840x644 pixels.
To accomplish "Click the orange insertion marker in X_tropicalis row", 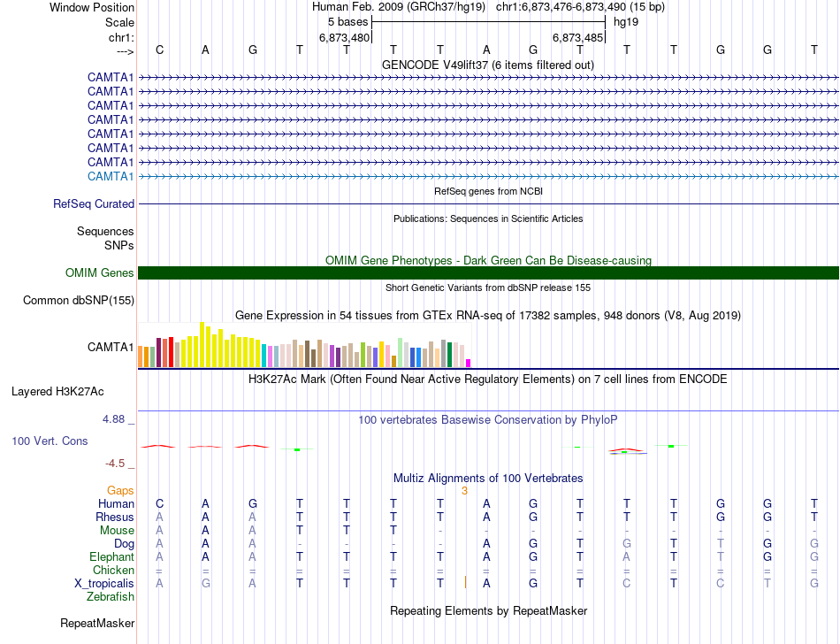I will click(x=465, y=582).
